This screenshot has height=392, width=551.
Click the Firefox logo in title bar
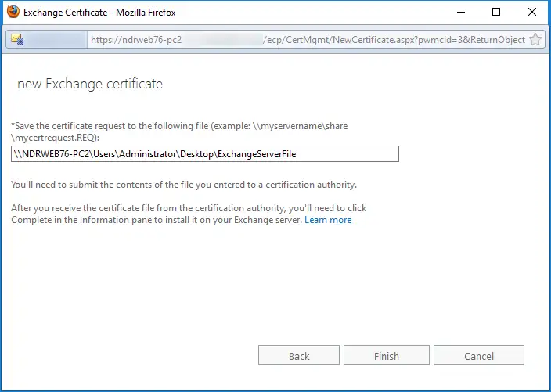pos(13,12)
